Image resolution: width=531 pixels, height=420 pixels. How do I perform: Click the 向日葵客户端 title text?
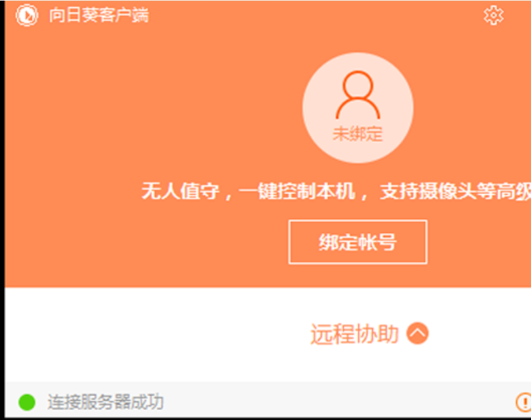point(99,15)
